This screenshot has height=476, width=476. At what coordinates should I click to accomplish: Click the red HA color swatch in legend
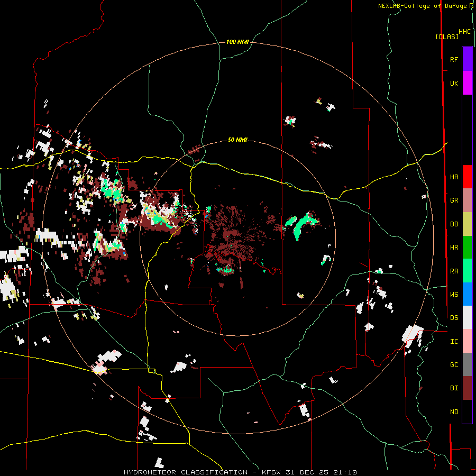tap(467, 177)
